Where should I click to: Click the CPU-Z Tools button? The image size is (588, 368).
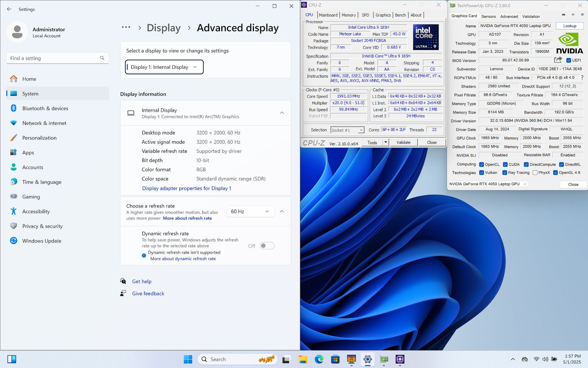pos(372,142)
